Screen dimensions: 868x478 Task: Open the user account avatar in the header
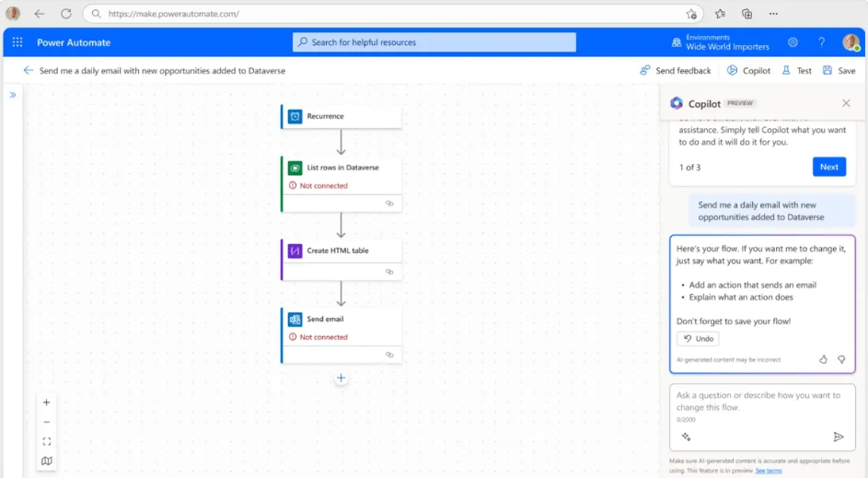coord(851,42)
